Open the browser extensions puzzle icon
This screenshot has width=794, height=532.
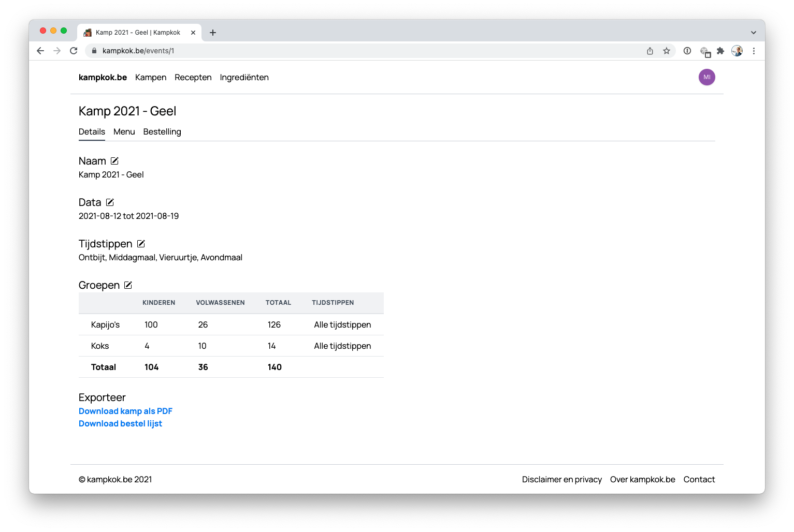[720, 51]
